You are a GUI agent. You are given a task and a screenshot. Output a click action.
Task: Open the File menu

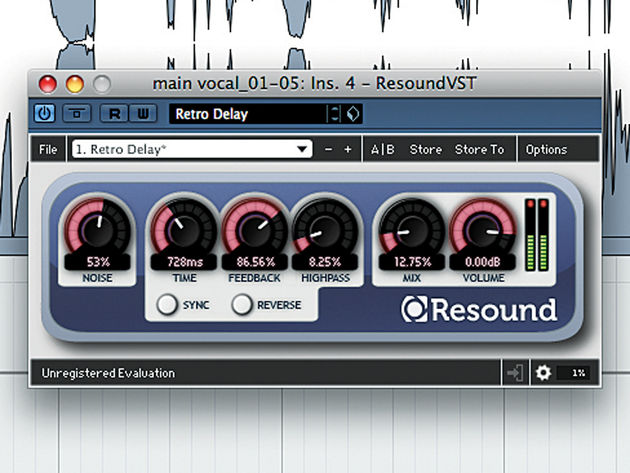pos(48,149)
